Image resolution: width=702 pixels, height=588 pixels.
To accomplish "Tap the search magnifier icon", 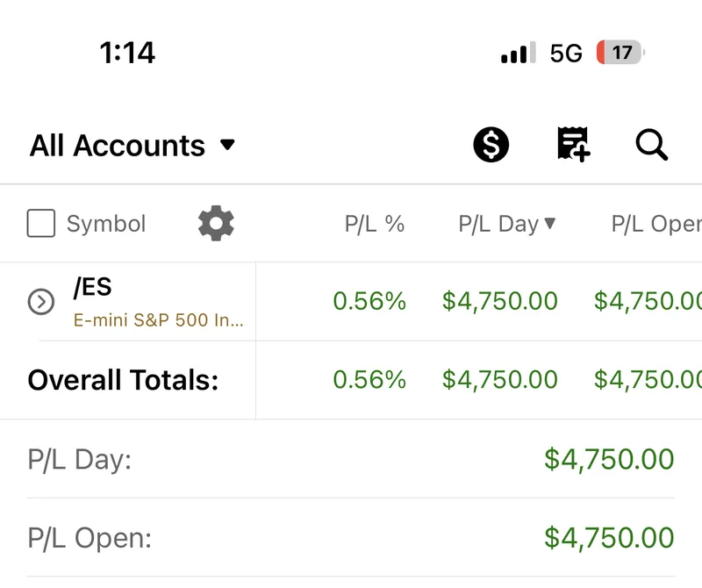I will tap(652, 145).
